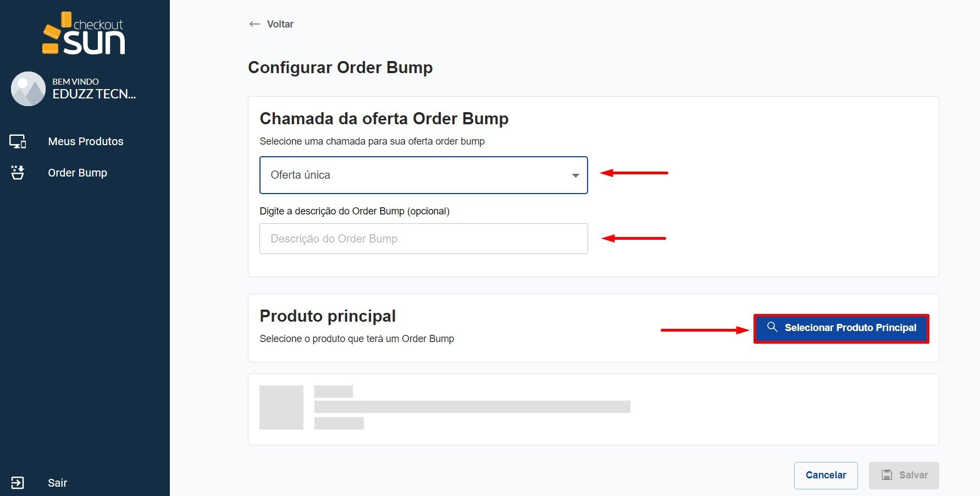Select the Sair logout label

(58, 483)
